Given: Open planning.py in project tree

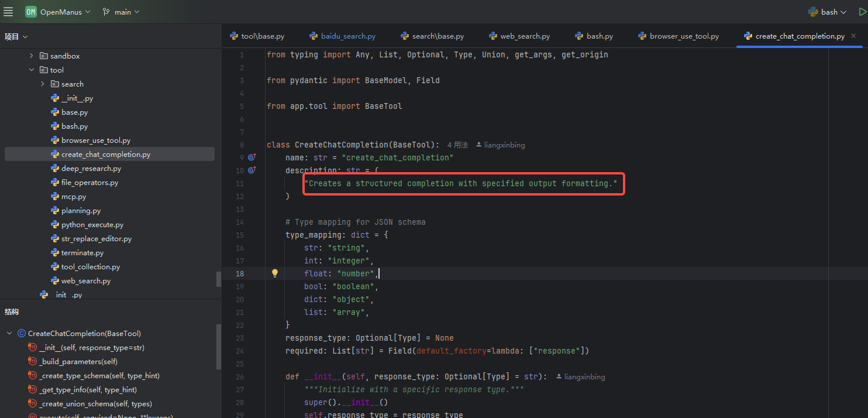Looking at the screenshot, I should 81,211.
